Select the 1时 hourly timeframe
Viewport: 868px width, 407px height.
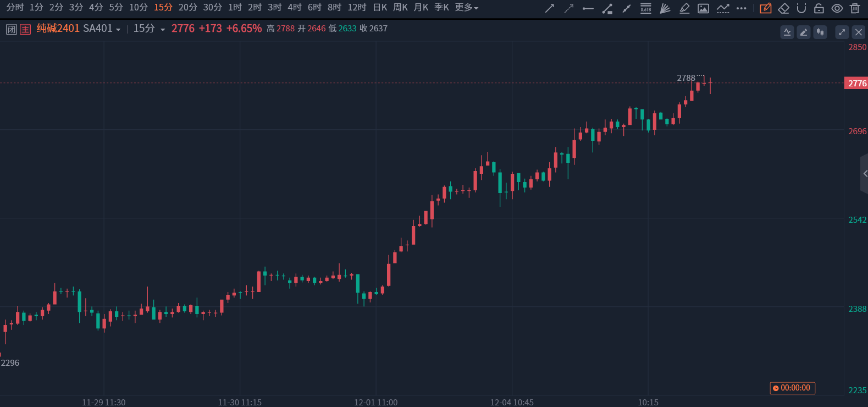point(235,8)
